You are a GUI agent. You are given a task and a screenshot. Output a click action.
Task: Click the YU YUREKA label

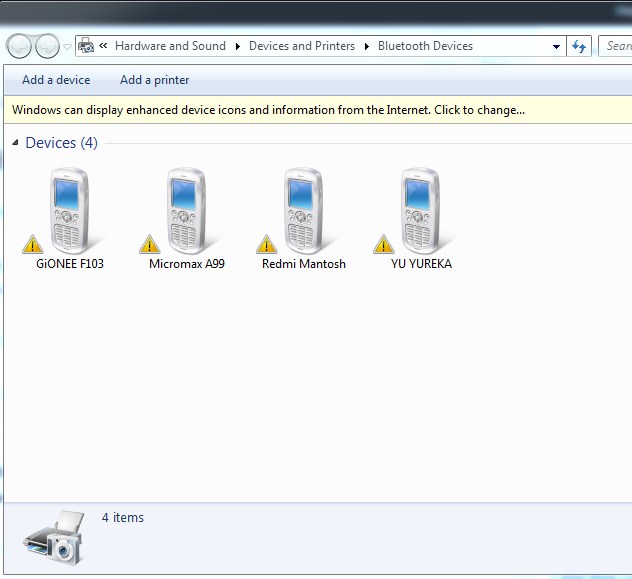[421, 264]
